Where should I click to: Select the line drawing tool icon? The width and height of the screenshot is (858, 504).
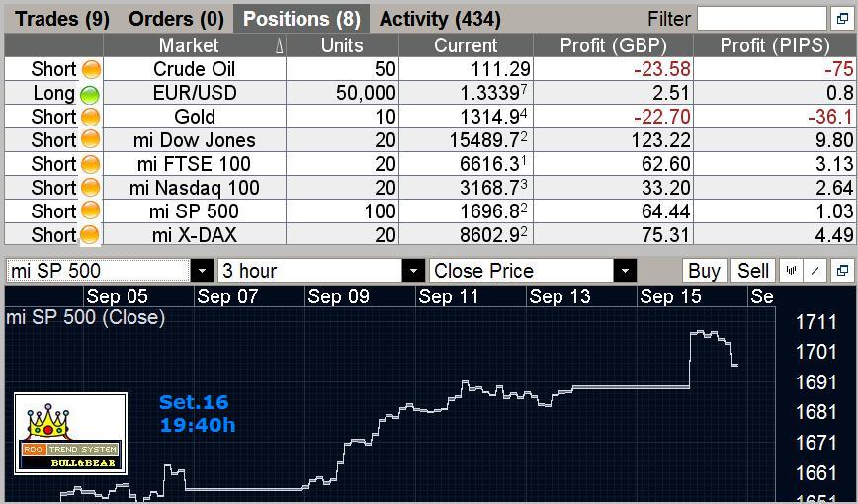pyautogui.click(x=815, y=271)
